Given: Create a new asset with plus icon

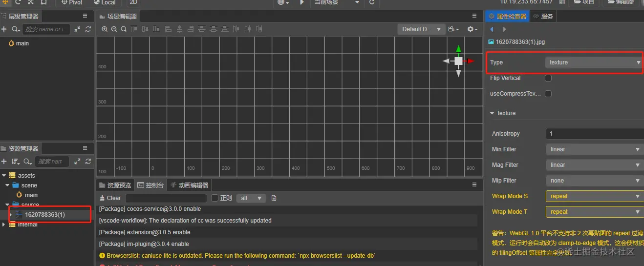Looking at the screenshot, I should pos(4,162).
